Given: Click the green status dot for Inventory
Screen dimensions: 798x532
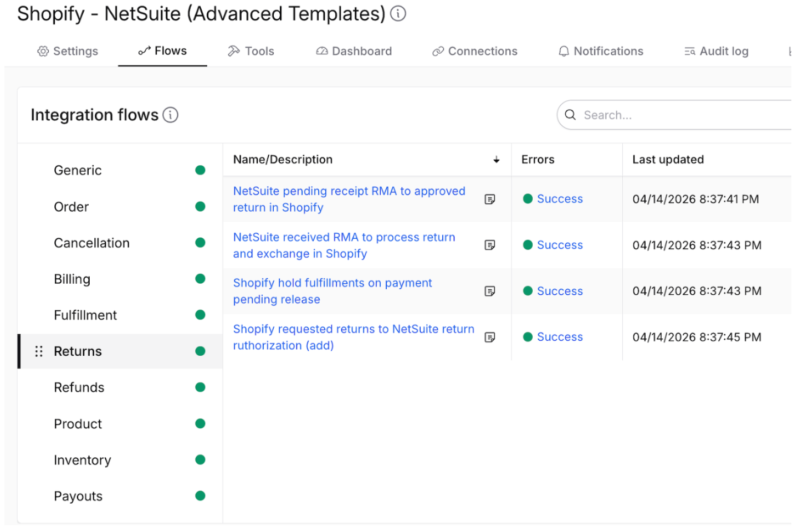Looking at the screenshot, I should (x=201, y=460).
